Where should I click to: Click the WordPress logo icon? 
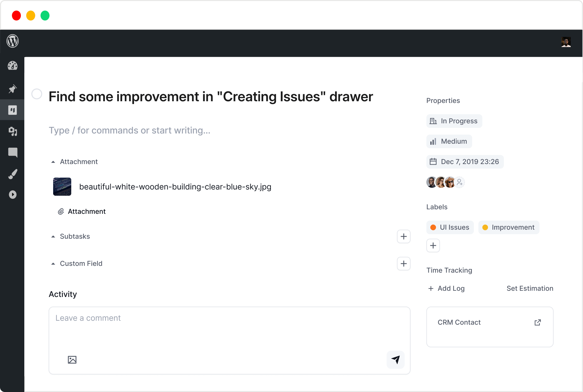click(x=13, y=41)
